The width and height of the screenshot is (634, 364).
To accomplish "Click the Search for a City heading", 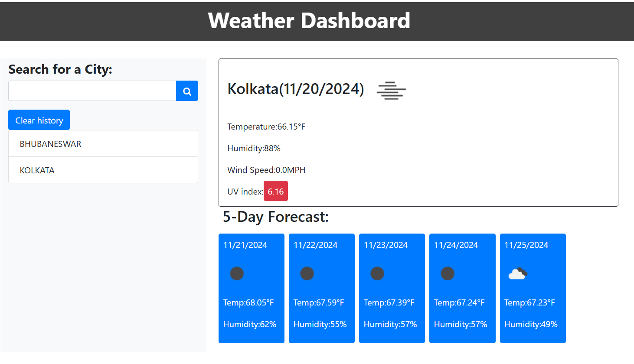I will pyautogui.click(x=60, y=69).
